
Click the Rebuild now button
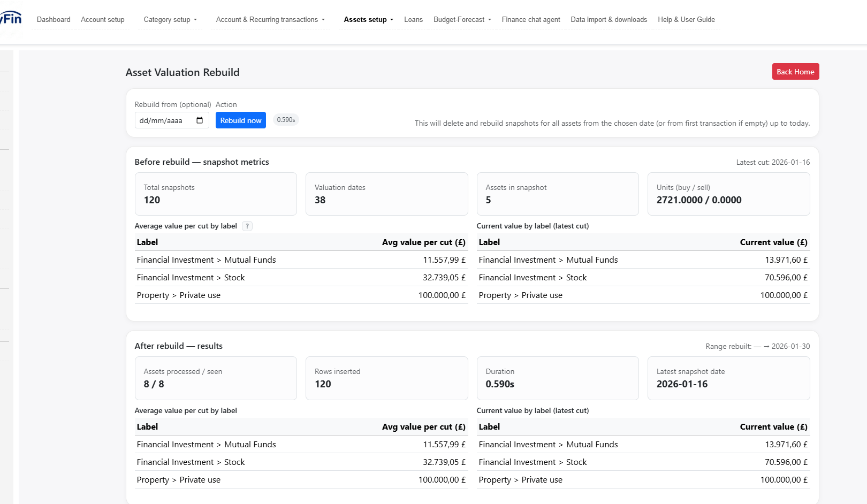(241, 120)
